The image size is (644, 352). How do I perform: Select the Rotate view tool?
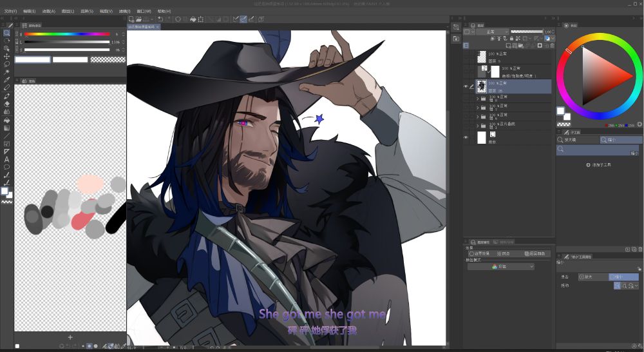point(6,41)
